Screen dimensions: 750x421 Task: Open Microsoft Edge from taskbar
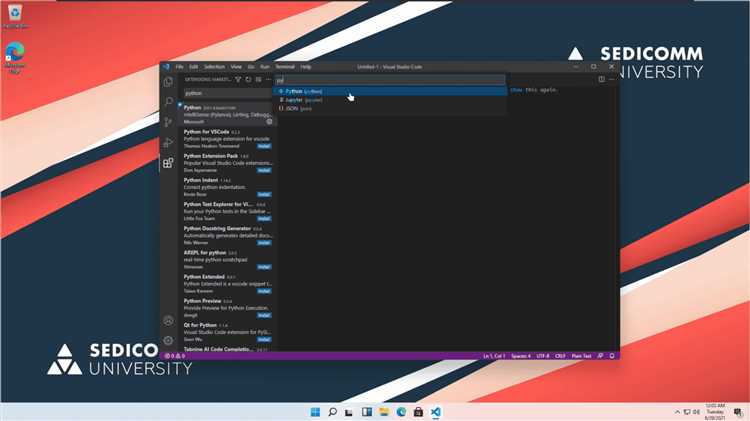(401, 412)
